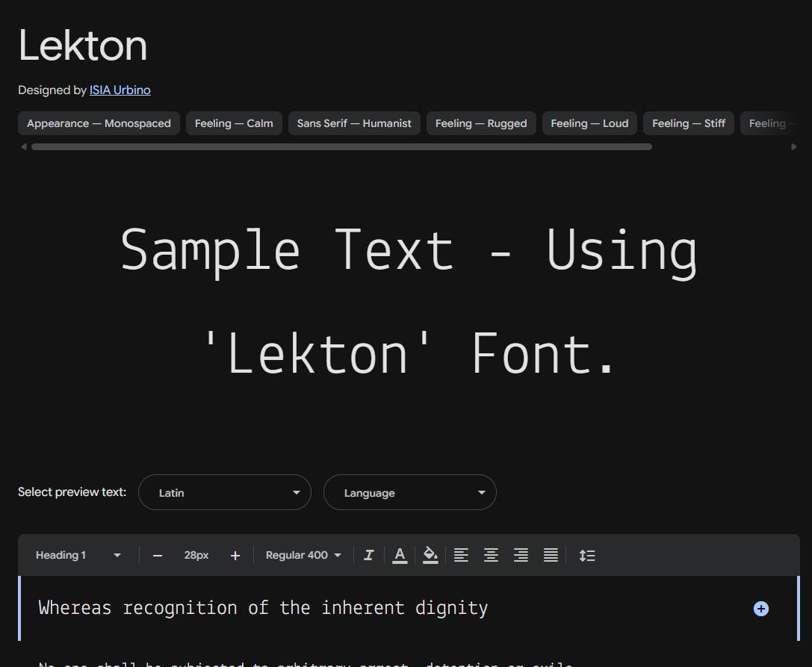
Task: Open the text color picker
Action: [x=399, y=556]
